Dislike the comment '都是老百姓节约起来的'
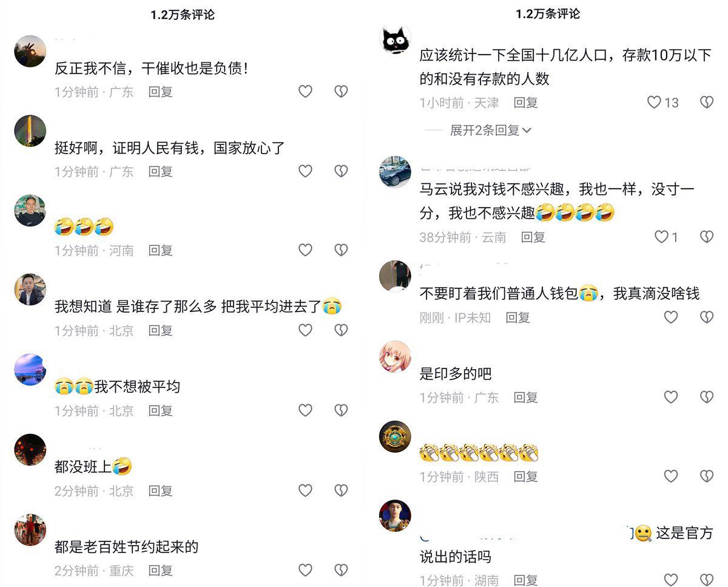The width and height of the screenshot is (728, 587). (342, 570)
